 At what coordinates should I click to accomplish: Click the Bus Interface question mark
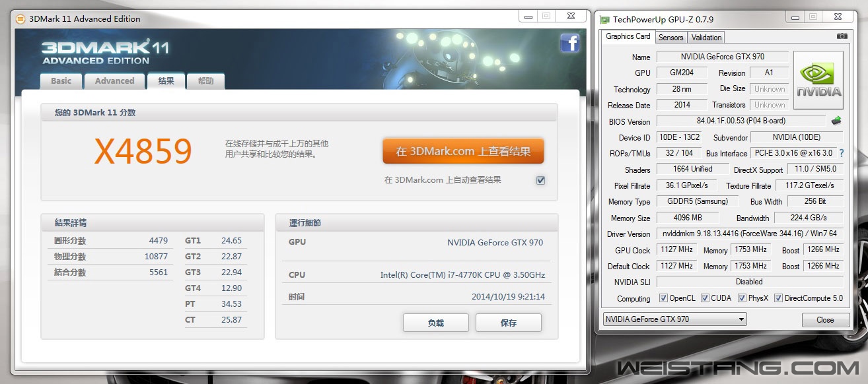click(842, 153)
